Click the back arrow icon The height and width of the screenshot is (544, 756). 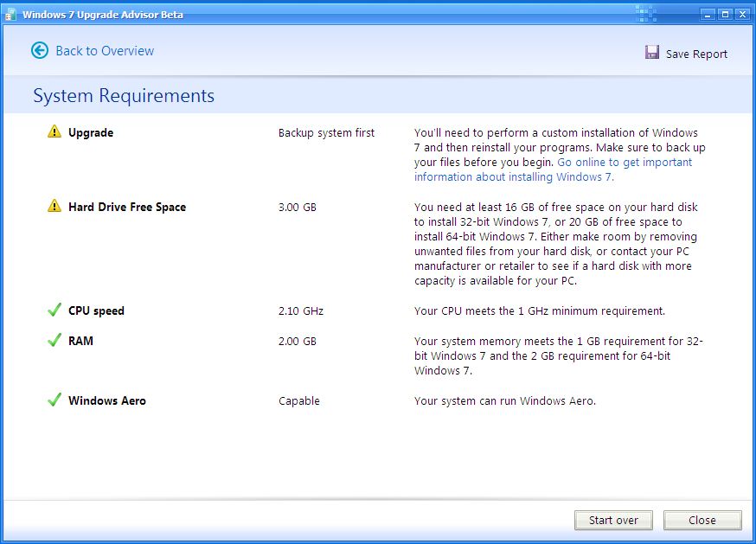40,50
